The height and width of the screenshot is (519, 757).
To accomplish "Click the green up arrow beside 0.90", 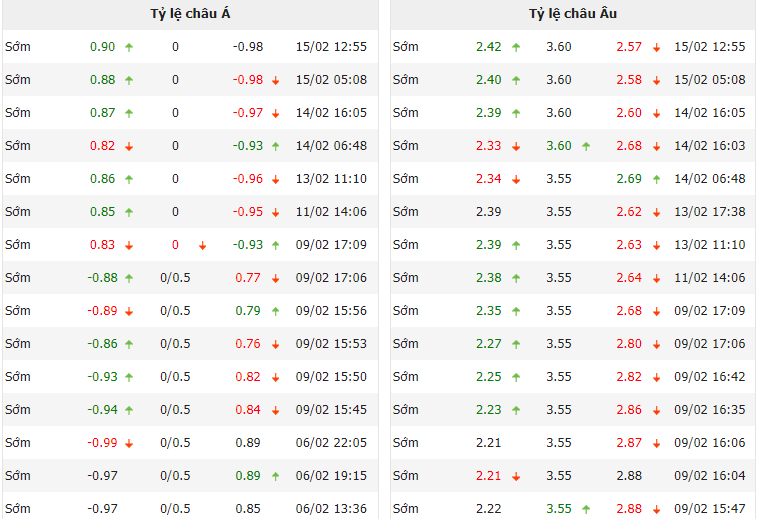I will click(x=129, y=47).
